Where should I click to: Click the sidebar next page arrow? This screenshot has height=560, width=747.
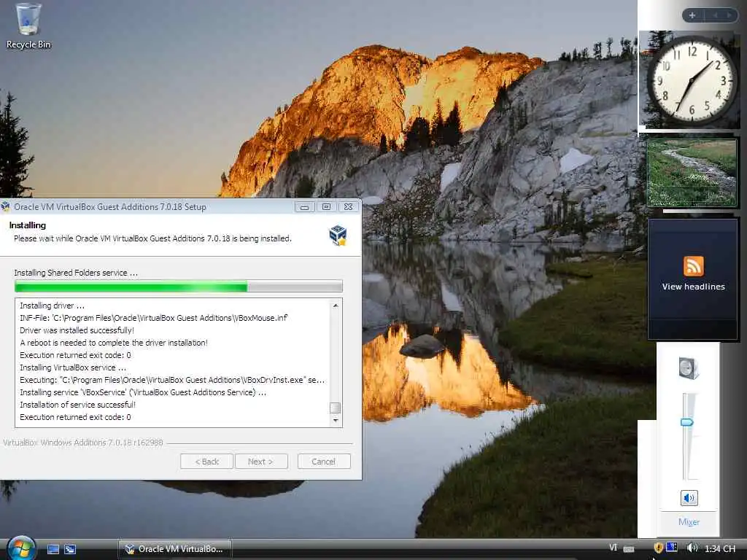729,15
